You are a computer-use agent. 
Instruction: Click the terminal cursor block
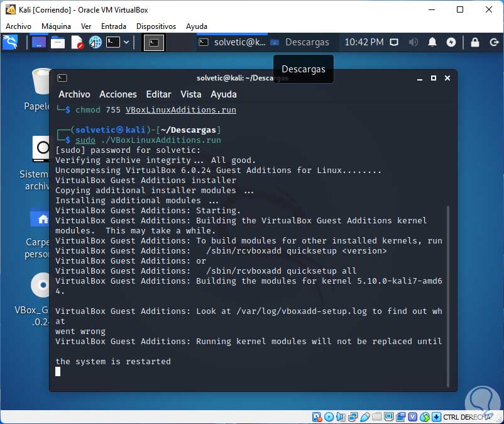(x=58, y=372)
